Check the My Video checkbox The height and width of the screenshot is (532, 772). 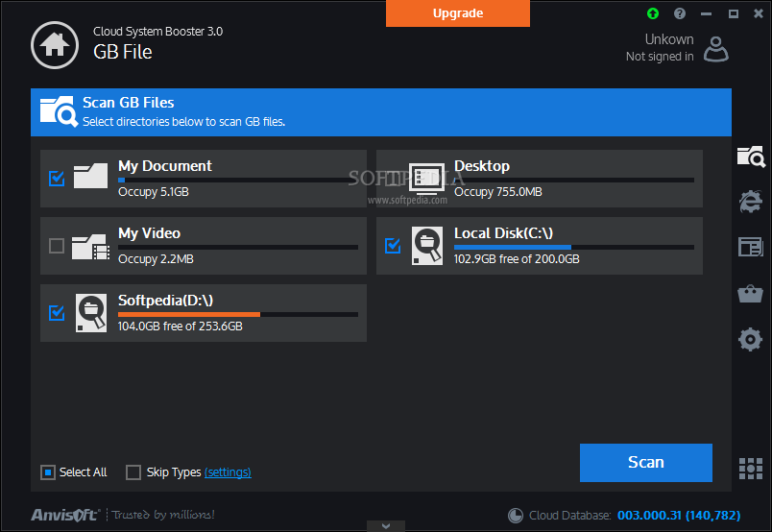(x=57, y=245)
